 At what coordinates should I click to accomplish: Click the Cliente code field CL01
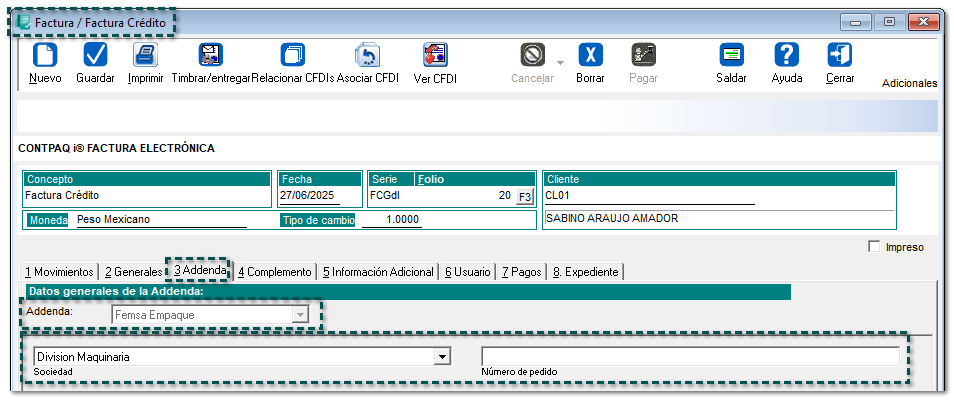[x=650, y=196]
